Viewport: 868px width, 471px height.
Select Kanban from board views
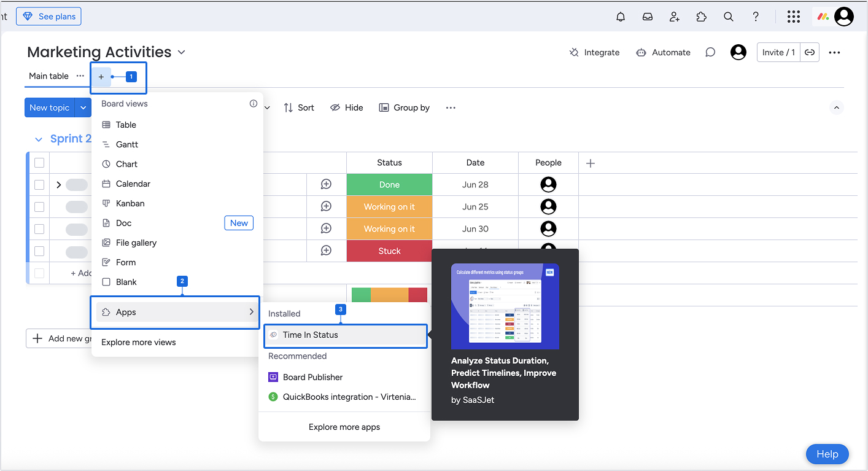point(130,203)
